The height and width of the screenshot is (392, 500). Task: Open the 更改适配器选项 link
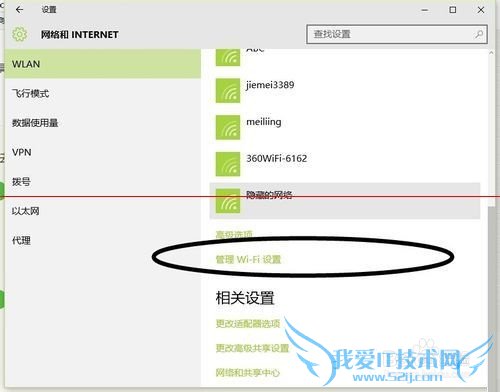[248, 323]
